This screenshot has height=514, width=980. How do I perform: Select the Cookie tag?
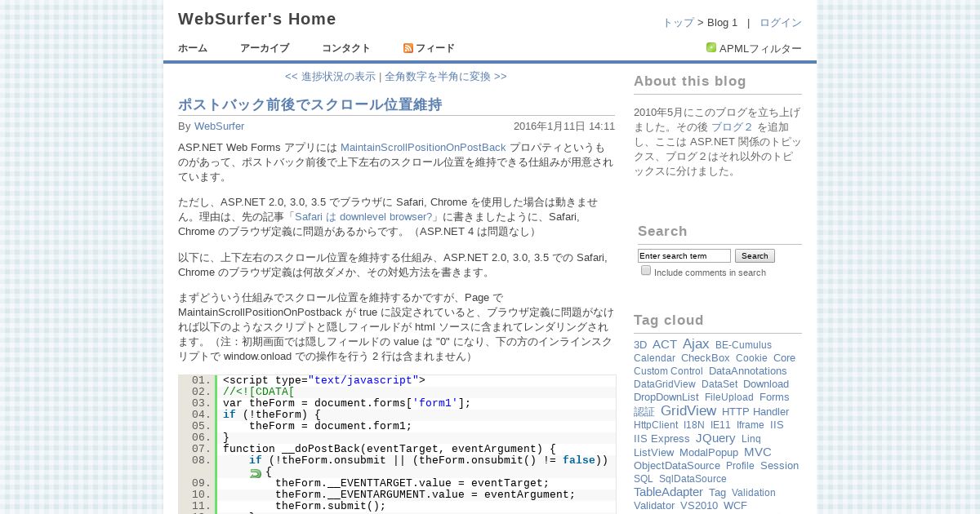click(751, 358)
